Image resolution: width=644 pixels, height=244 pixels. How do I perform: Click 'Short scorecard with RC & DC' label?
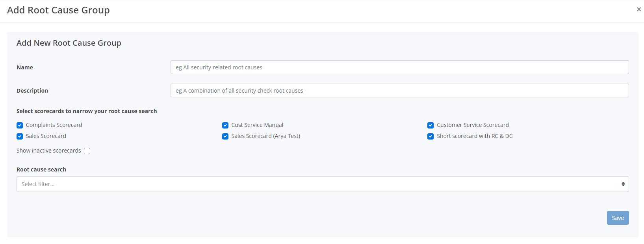click(x=475, y=136)
